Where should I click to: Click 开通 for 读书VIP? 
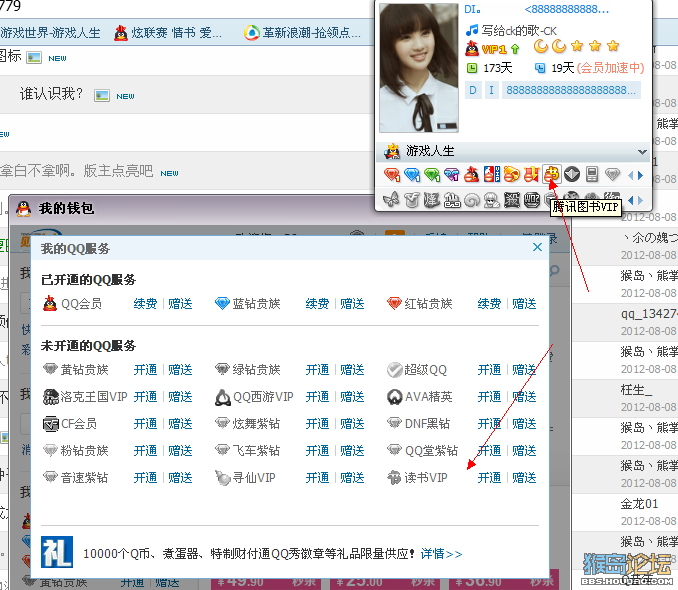(x=489, y=478)
